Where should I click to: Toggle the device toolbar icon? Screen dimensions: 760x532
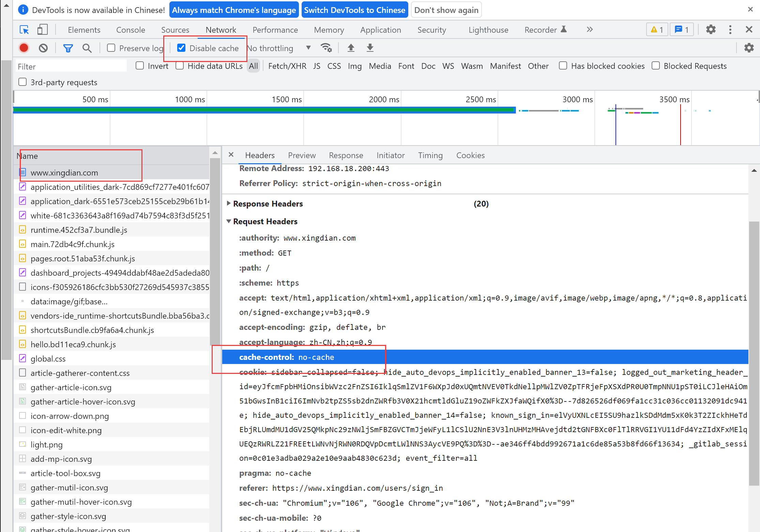pos(42,30)
